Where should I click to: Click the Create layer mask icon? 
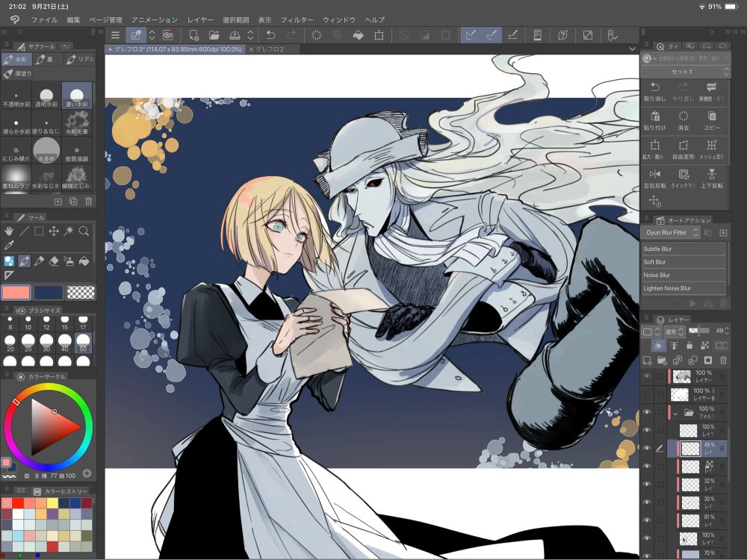pos(708,361)
